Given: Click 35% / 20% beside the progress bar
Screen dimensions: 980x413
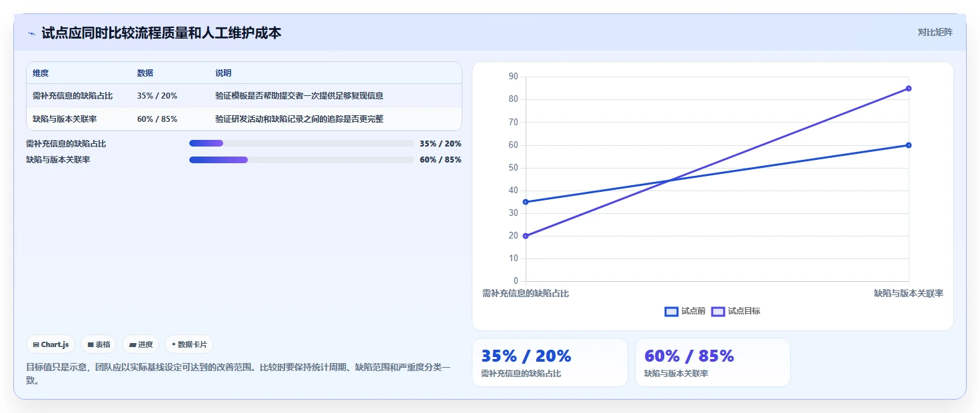Looking at the screenshot, I should pyautogui.click(x=440, y=143).
